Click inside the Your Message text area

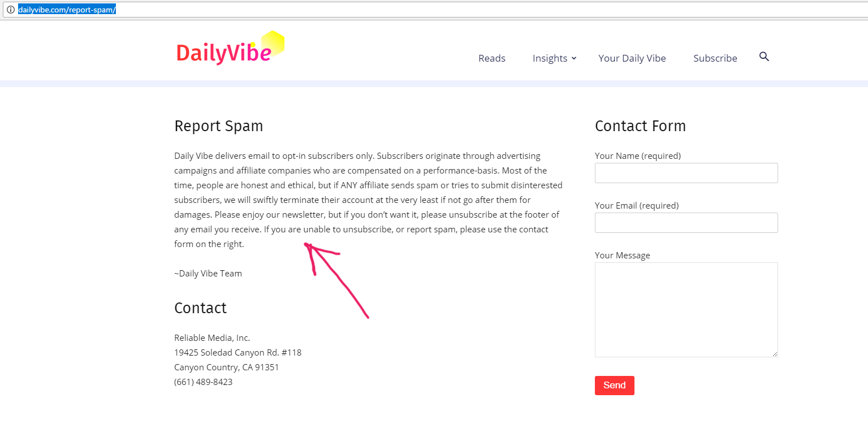pos(686,310)
